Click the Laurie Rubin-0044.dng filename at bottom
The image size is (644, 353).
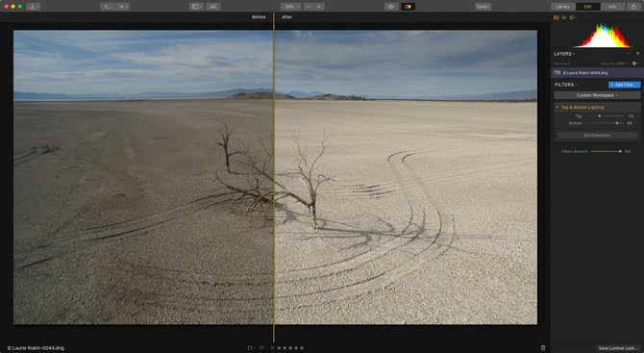[36, 348]
